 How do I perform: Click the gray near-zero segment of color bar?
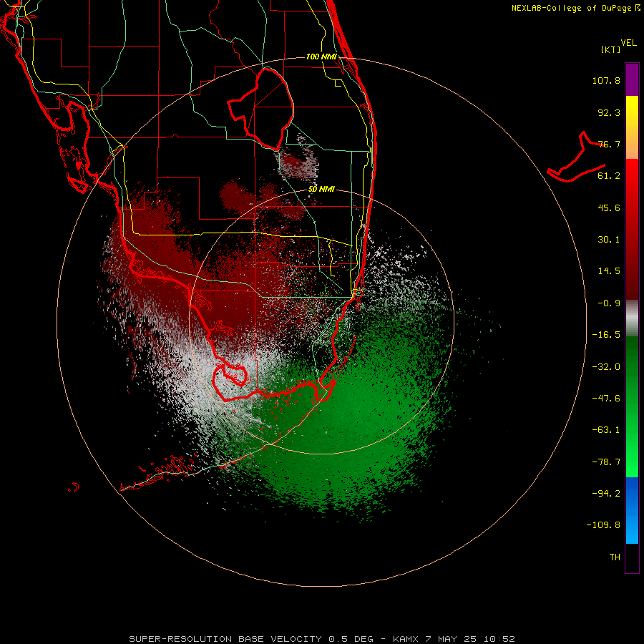632,316
